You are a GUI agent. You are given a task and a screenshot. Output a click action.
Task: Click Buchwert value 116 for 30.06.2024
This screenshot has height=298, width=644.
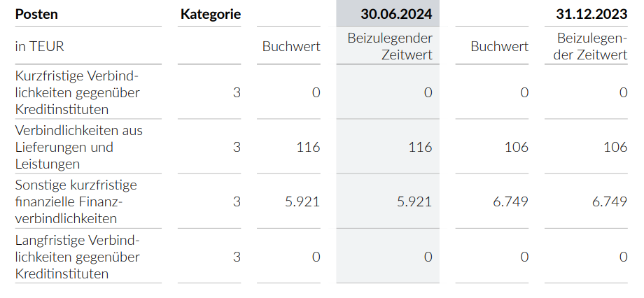308,147
